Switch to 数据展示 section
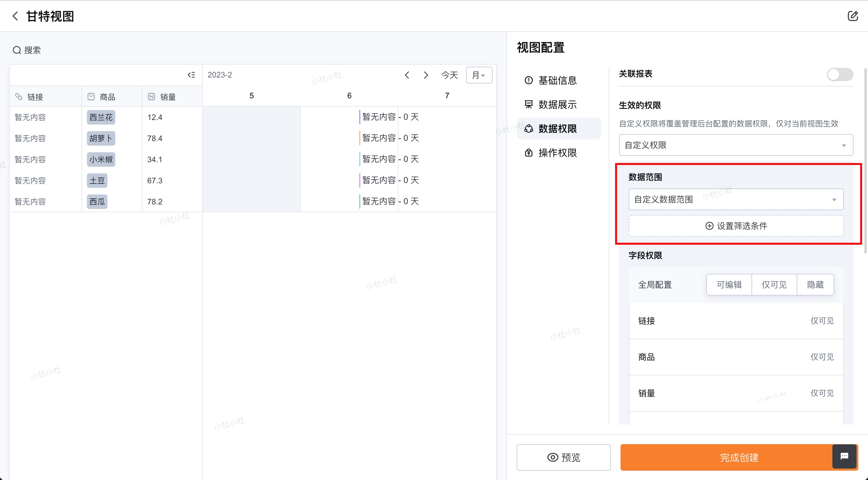Image resolution: width=868 pixels, height=480 pixels. coord(559,104)
